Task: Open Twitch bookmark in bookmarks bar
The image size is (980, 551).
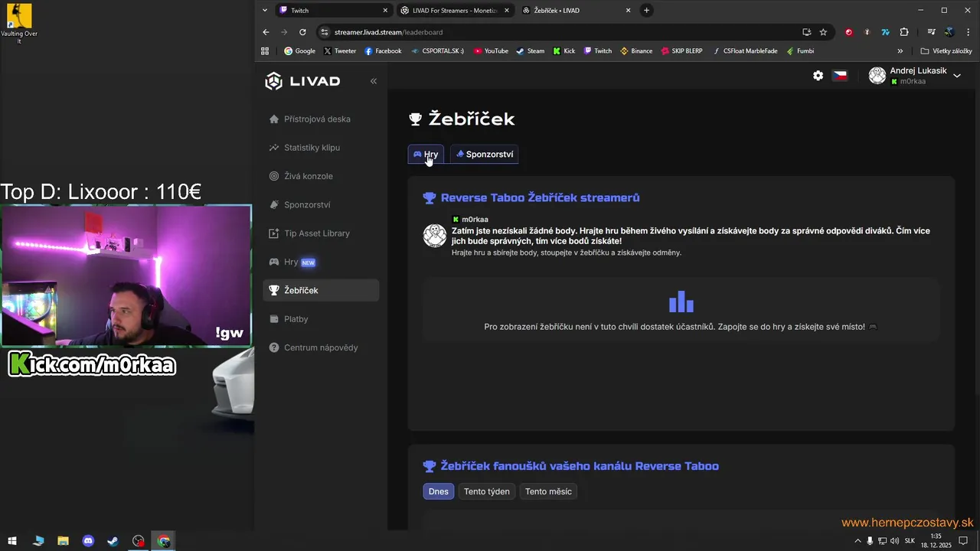Action: (x=598, y=51)
